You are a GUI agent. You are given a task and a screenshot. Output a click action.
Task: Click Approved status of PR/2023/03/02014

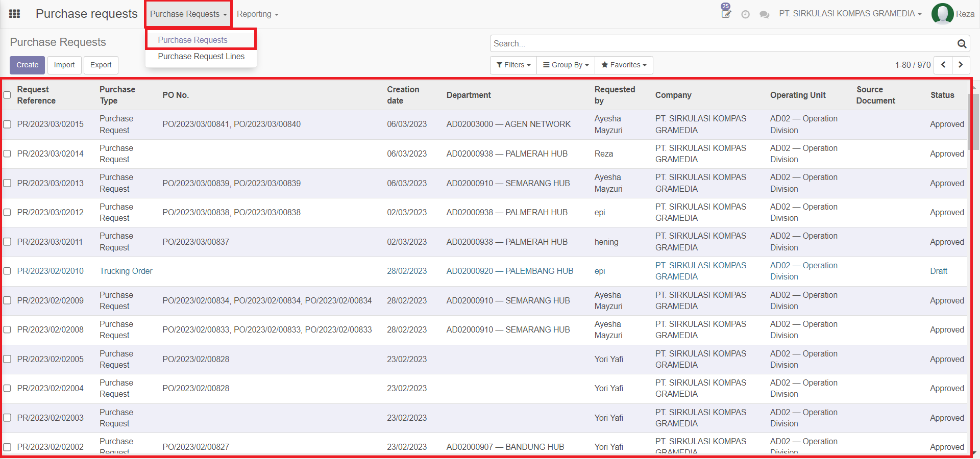coord(947,154)
